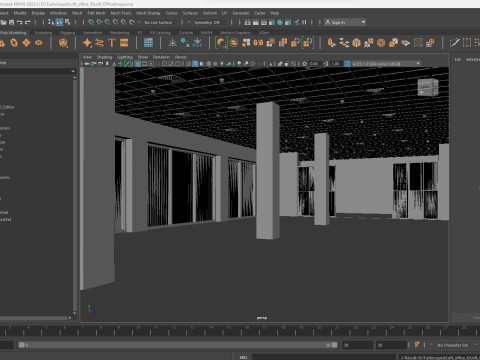This screenshot has width=480, height=360.
Task: Expand the left panel dropdown arrow
Action: 73,71
